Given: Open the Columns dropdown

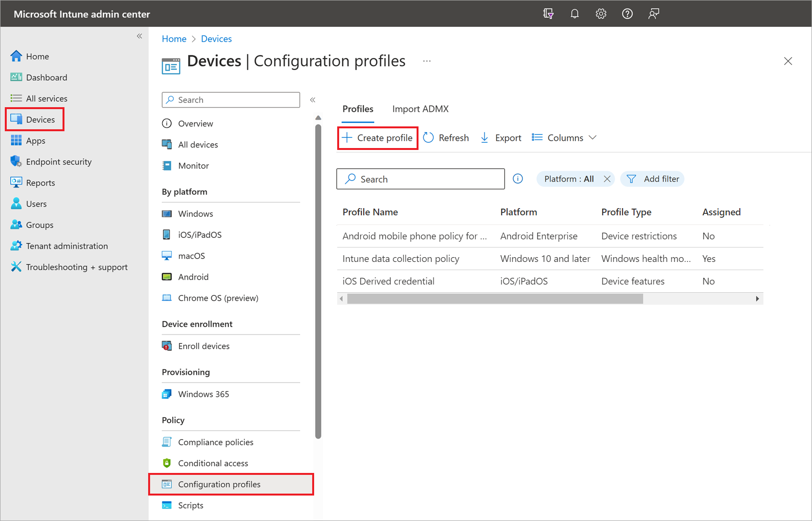Looking at the screenshot, I should point(564,138).
